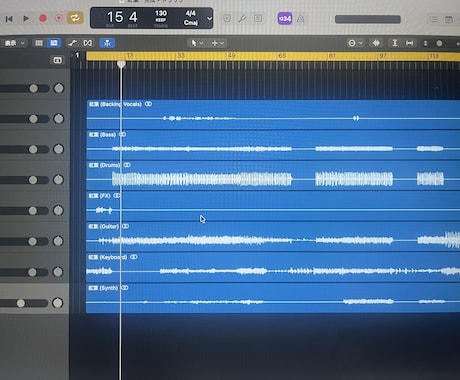Viewport: 460px width, 380px height.
Task: Click bar 65 marker in the ruler
Action: pyautogui.click(x=282, y=56)
